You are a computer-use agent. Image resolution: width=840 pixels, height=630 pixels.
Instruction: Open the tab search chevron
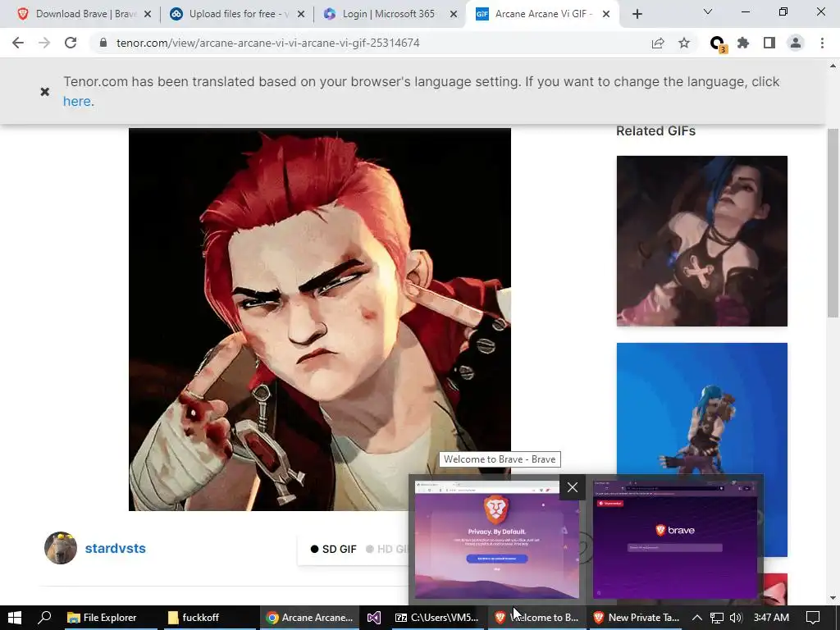tap(708, 11)
